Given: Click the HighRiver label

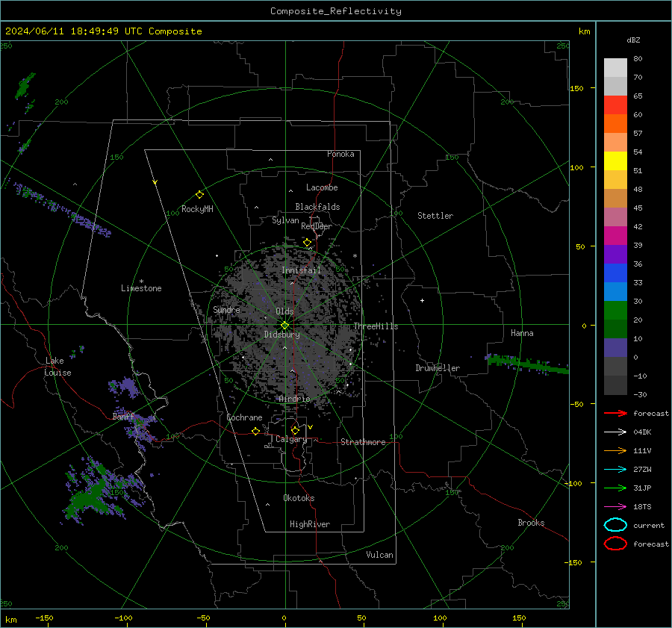Looking at the screenshot, I should tap(310, 524).
